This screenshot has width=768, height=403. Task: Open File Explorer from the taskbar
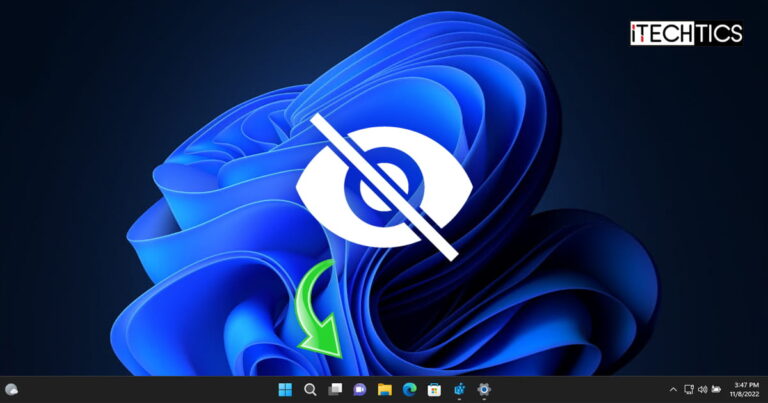pos(384,389)
